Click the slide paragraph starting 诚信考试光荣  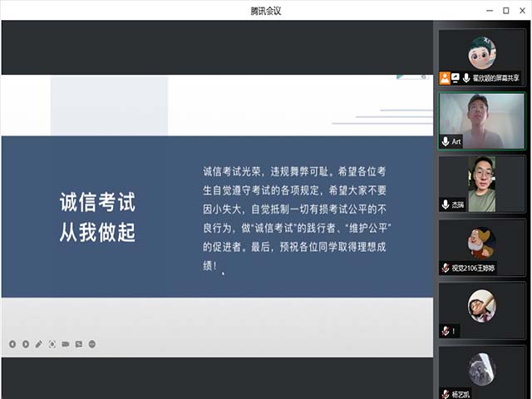[296, 219]
